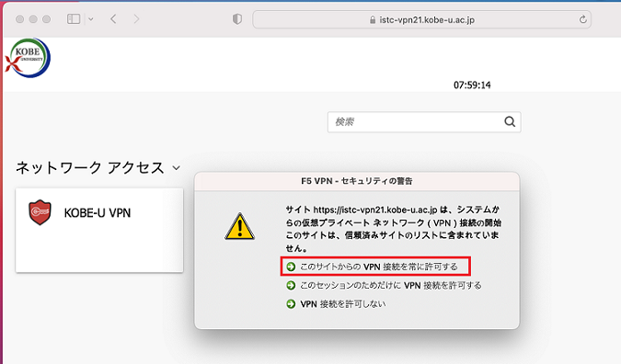Click the red shield KOBE-U VPN icon
Image resolution: width=621 pixels, height=364 pixels.
point(40,212)
